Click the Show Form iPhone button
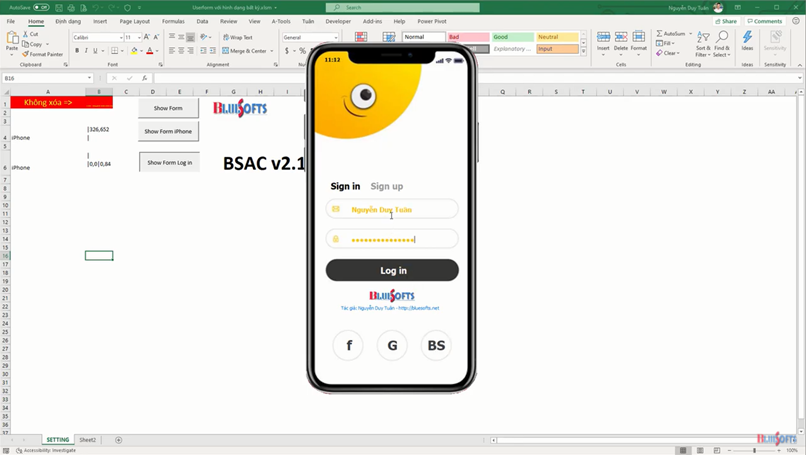This screenshot has width=806, height=455. click(168, 132)
